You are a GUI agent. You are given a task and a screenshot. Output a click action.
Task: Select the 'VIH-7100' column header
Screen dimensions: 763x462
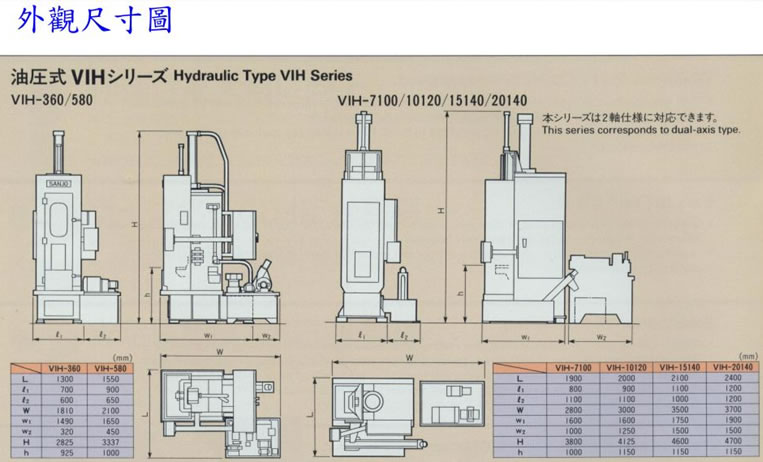click(573, 368)
